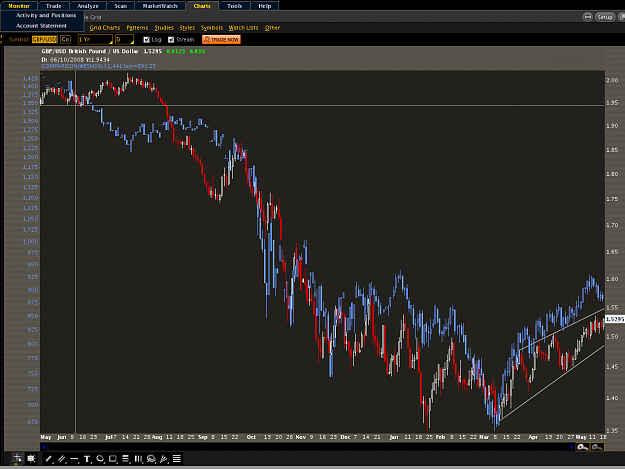This screenshot has width=625, height=469.
Task: Click the Oct label on time axis
Action: pos(251,437)
